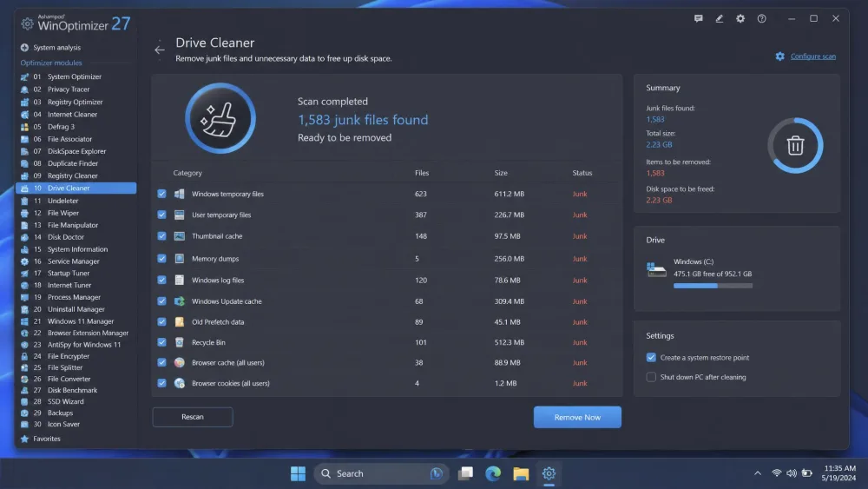Screen dimensions: 868x489
Task: Open 14 Disk Doctor module
Action: (x=76, y=237)
